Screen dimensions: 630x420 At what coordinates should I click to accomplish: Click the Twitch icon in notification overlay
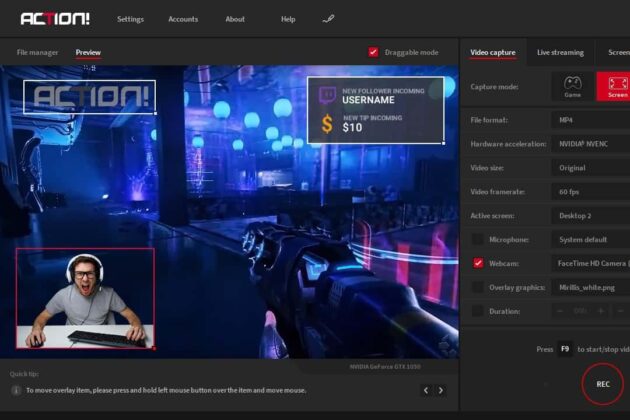(x=327, y=95)
